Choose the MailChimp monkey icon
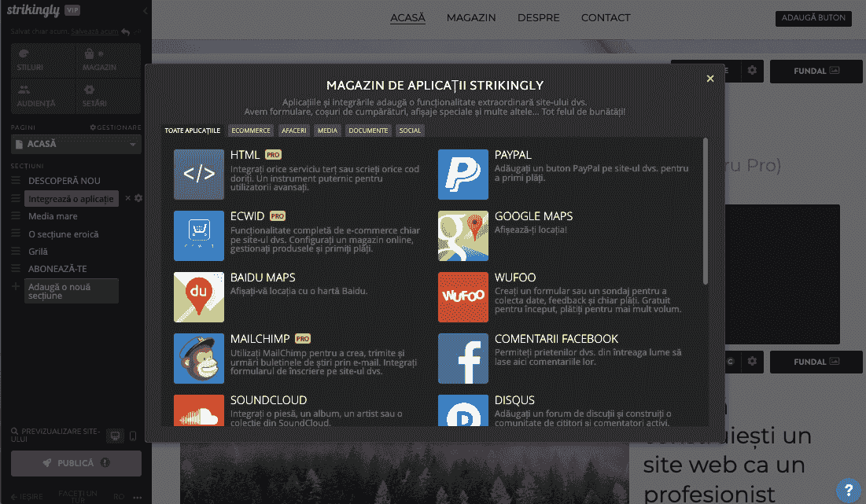 pos(199,359)
